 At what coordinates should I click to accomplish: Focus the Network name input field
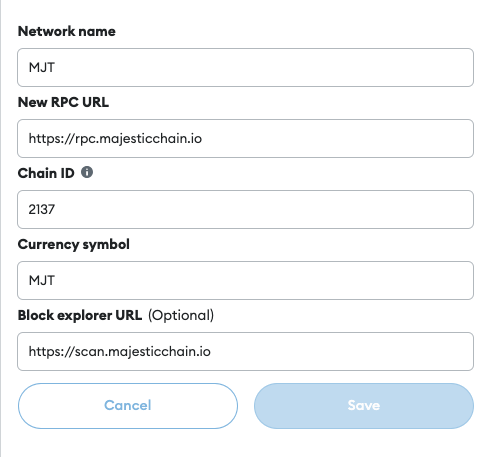245,67
